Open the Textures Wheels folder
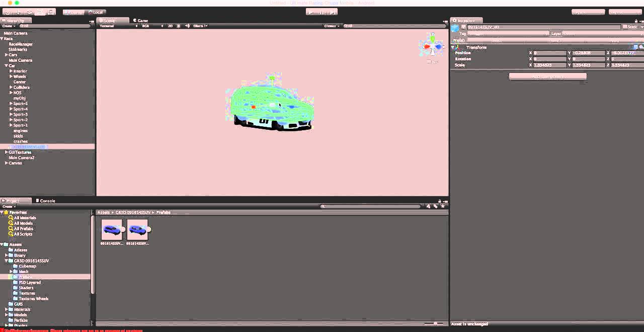The width and height of the screenshot is (644, 332). tap(33, 299)
